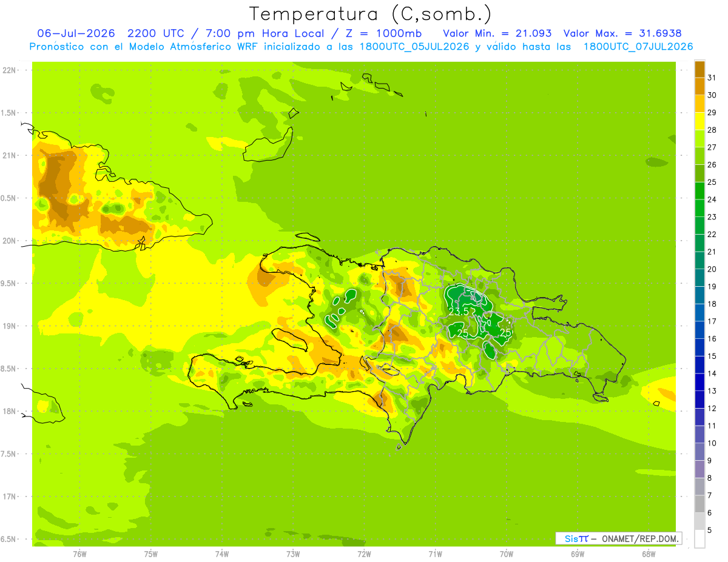
Task: Click the green legend swatch between 23 and 24
Action: pos(699,208)
